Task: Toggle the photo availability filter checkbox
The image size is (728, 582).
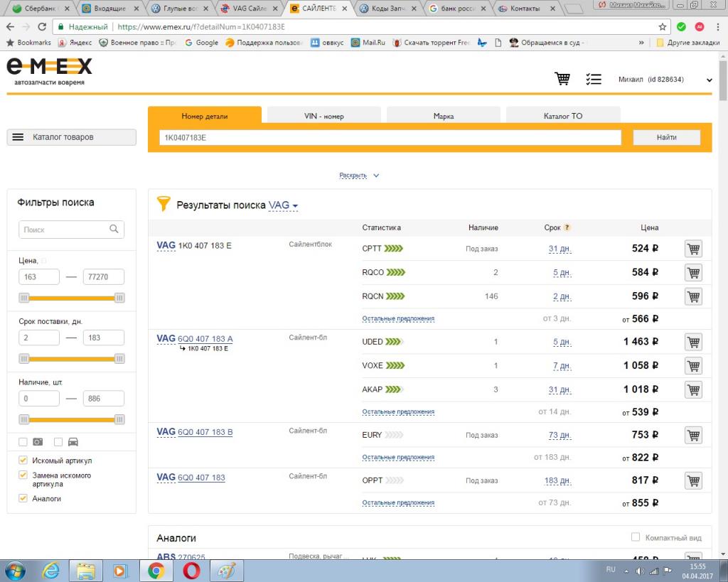Action: [x=23, y=442]
